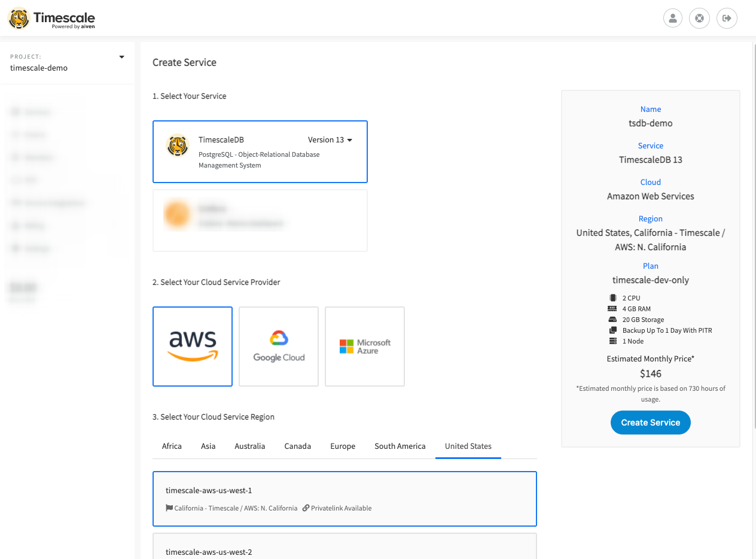Click the Plan label in summary

click(651, 266)
